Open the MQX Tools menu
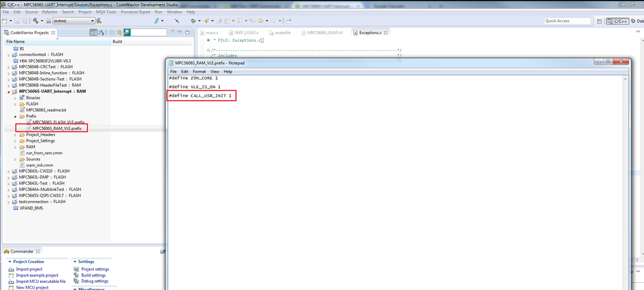This screenshot has height=290, width=644. (x=106, y=12)
